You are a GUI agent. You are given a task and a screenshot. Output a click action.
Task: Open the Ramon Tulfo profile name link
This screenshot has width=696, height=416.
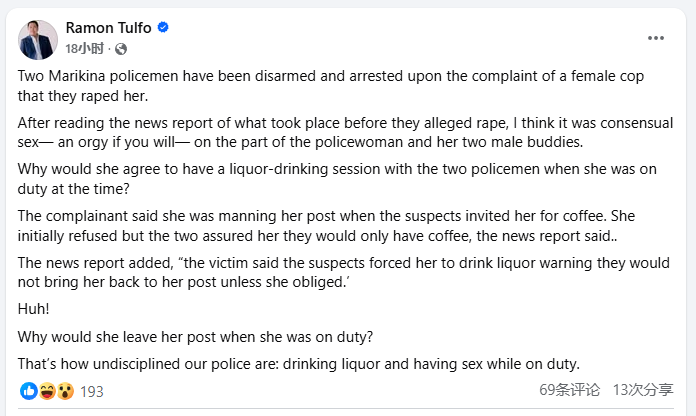coord(108,28)
